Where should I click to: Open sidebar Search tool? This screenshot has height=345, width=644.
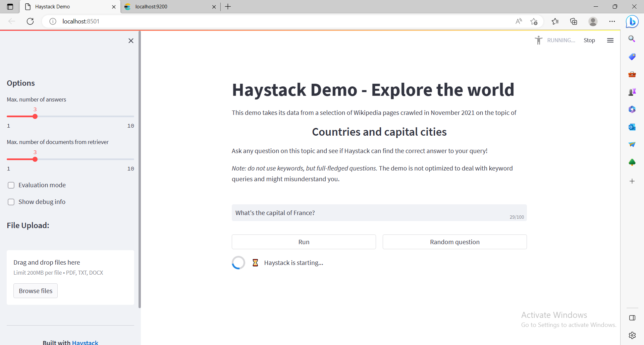coord(632,39)
